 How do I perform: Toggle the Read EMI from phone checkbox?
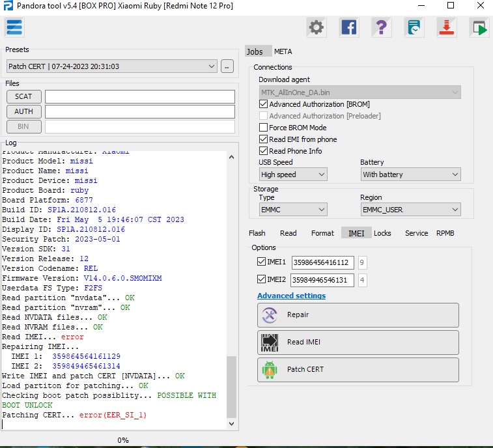(x=264, y=139)
